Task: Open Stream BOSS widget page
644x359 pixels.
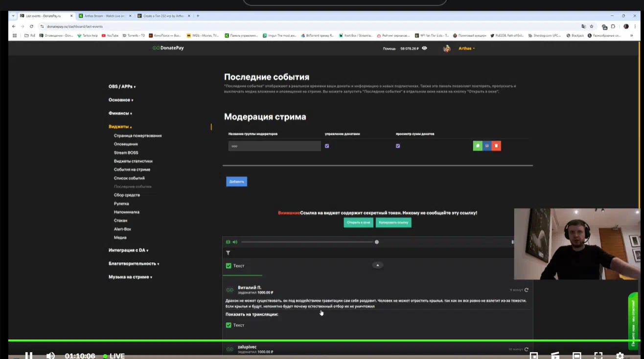Action: 126,153
